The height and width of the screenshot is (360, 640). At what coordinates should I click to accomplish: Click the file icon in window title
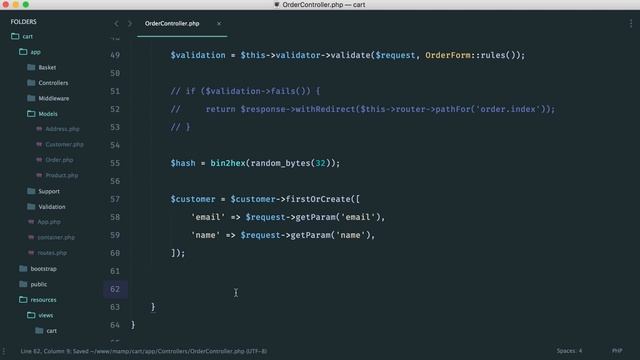tap(277, 5)
